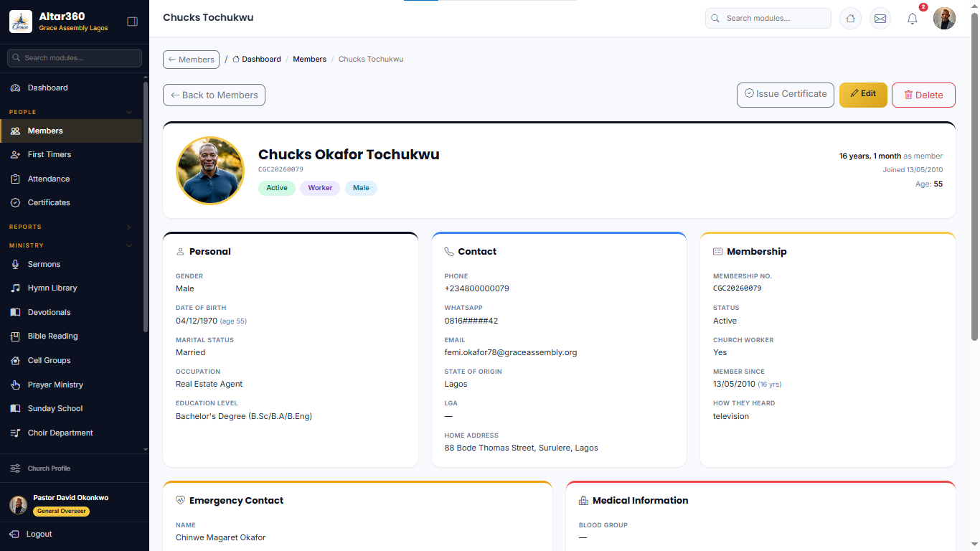Screen dimensions: 980x551
Task: Click email femi.okafor78@graceassembly.org
Action: pos(511,352)
